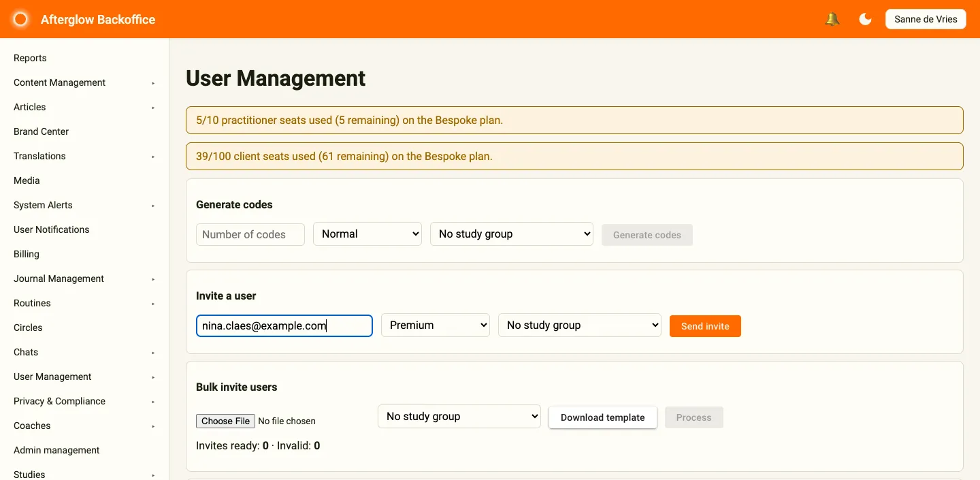
Task: Toggle dark mode moon icon
Action: tap(865, 19)
